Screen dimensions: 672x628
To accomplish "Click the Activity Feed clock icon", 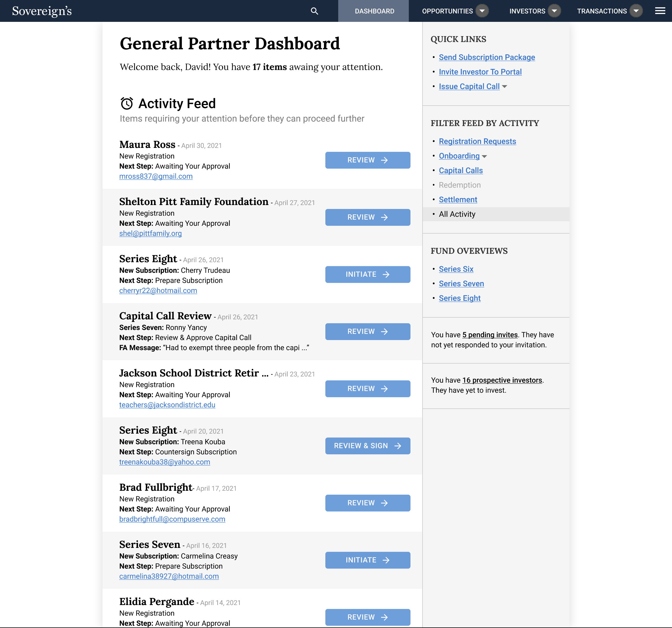I will click(x=127, y=103).
